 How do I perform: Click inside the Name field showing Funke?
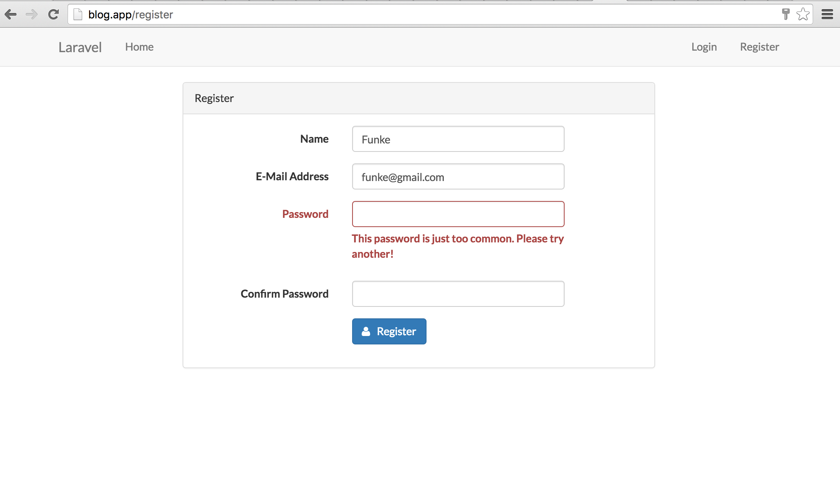(458, 139)
